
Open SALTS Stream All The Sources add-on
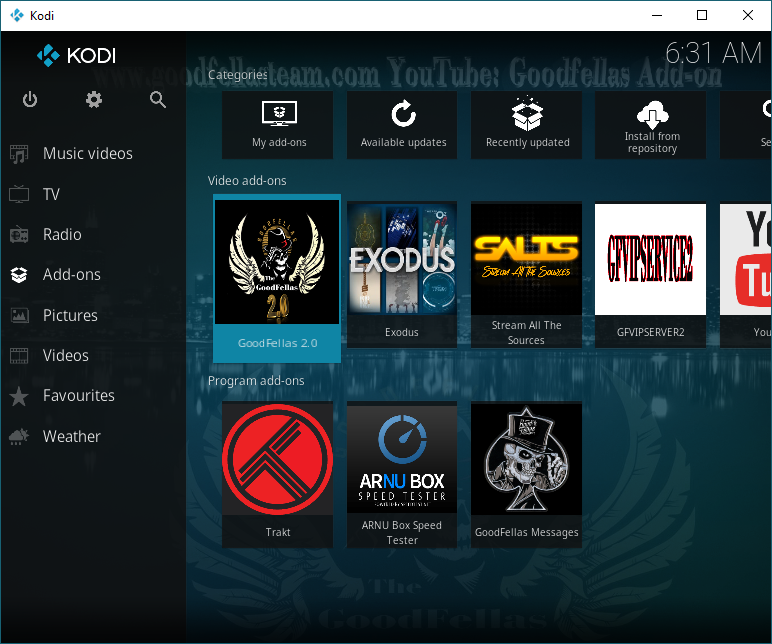[526, 275]
